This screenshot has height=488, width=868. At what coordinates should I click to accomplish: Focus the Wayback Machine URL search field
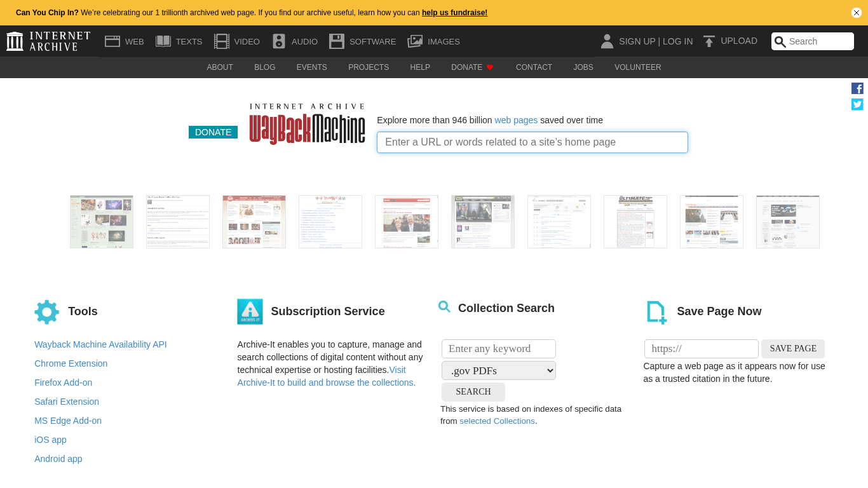pos(532,142)
